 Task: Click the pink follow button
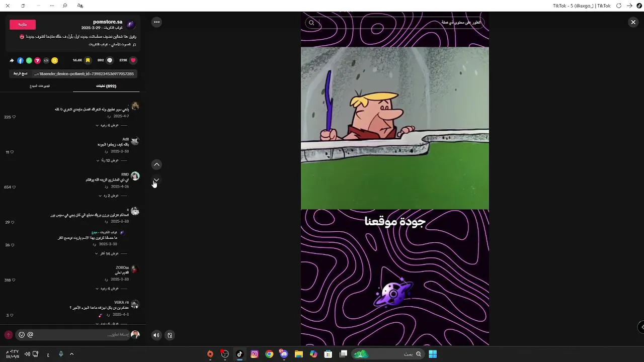point(23,24)
